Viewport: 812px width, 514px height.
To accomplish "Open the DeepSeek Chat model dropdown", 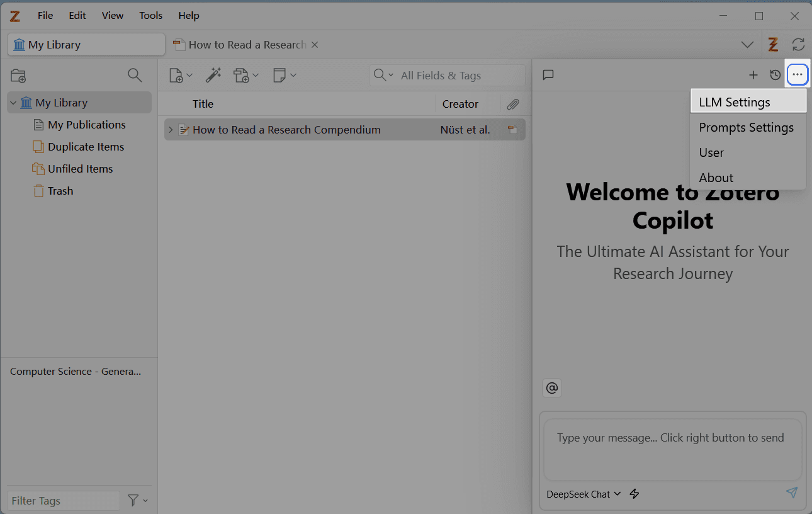I will coord(584,494).
